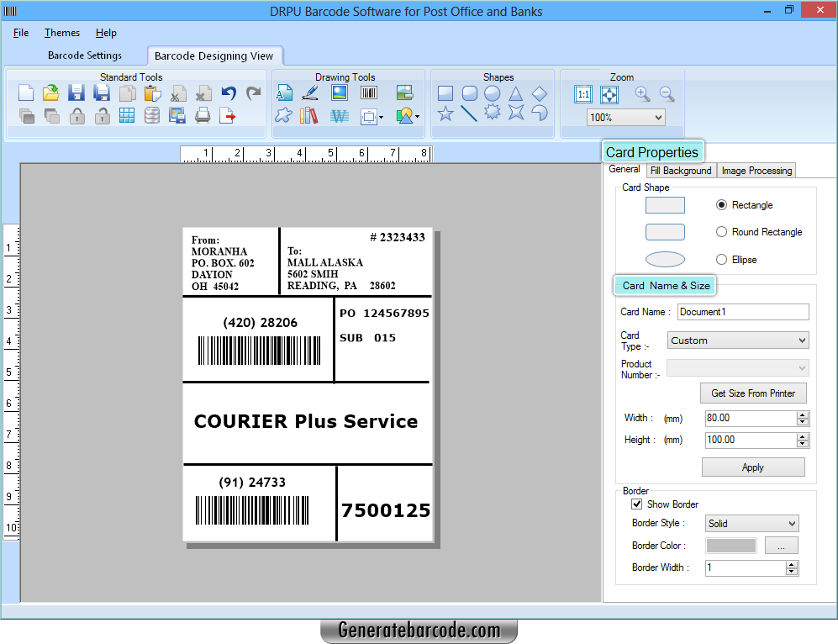Select the Rectangle card shape option
Image resolution: width=838 pixels, height=644 pixels.
721,204
